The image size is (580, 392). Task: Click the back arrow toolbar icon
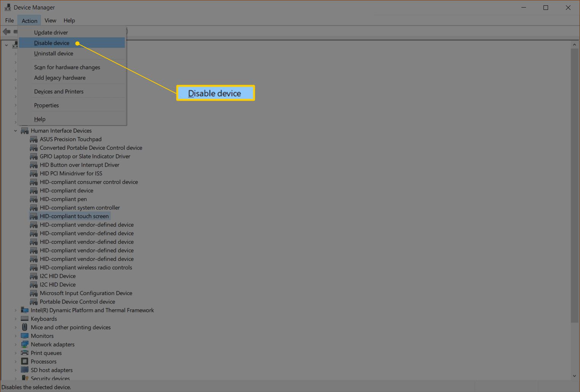6,32
